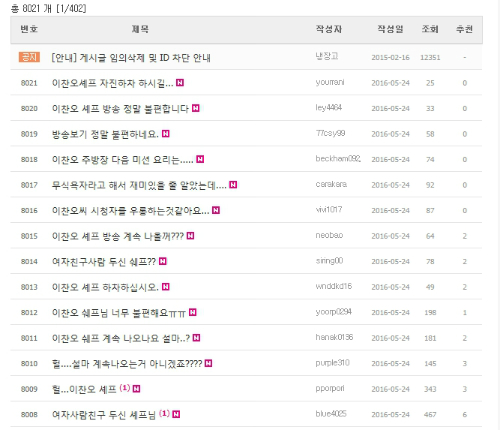Click the N new badge on post 8018
The height and width of the screenshot is (430, 500).
coord(200,159)
